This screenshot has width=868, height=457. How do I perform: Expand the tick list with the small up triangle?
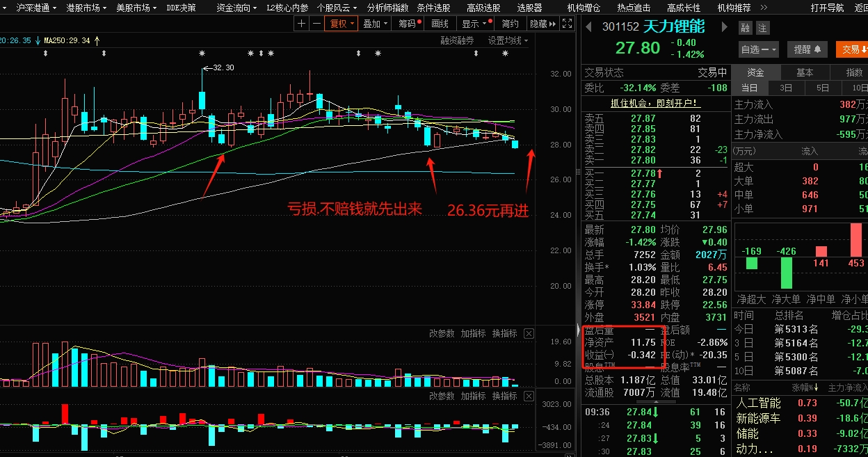point(656,402)
